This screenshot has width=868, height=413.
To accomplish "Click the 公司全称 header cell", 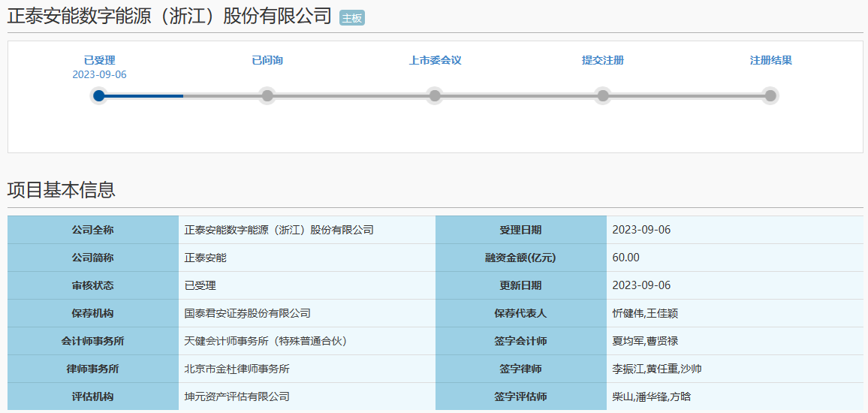I will click(x=93, y=230).
